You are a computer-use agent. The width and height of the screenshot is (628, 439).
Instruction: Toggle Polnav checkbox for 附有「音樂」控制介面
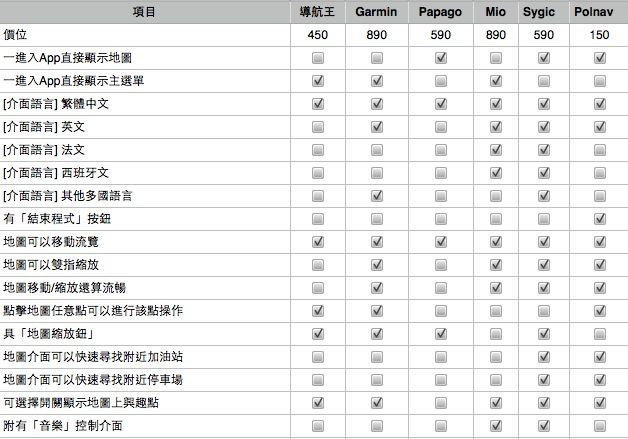tap(600, 426)
